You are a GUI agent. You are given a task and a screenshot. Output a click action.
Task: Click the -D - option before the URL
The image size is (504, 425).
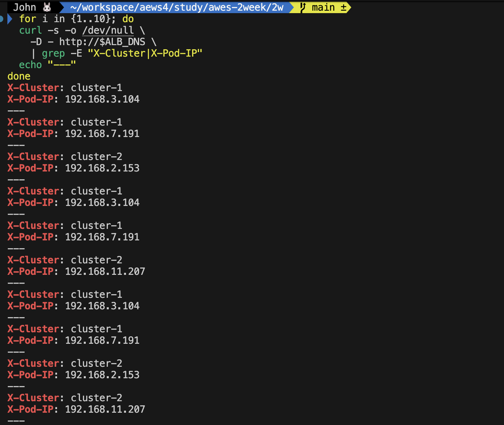tap(42, 42)
